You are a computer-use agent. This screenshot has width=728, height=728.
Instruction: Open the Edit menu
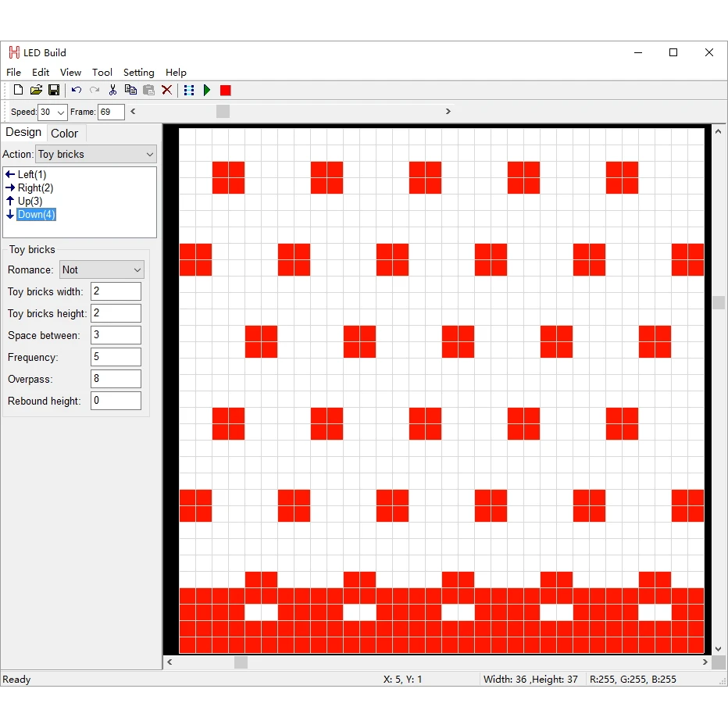point(41,73)
